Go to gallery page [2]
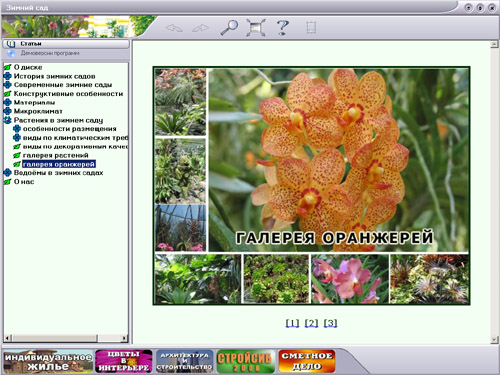The height and width of the screenshot is (375, 500). (311, 323)
